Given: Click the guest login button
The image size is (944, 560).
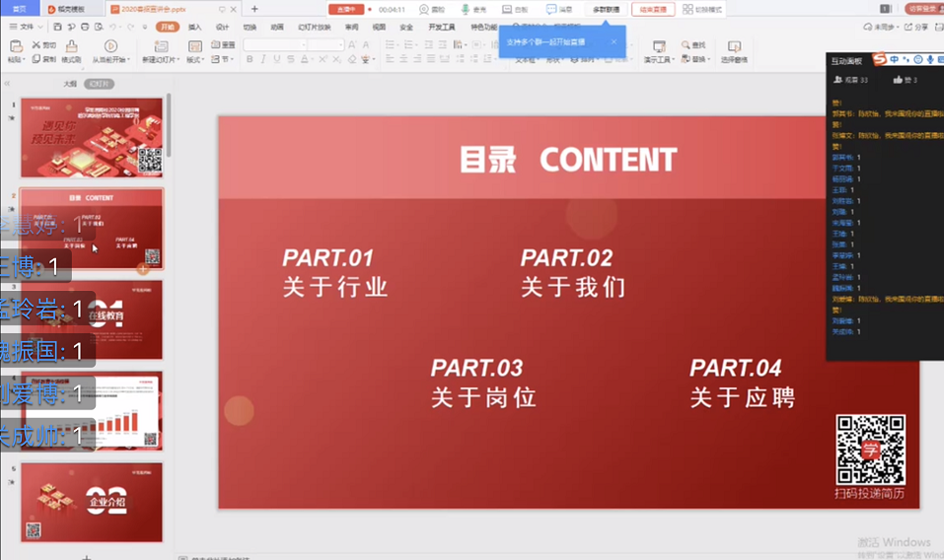Looking at the screenshot, I should click(x=923, y=9).
